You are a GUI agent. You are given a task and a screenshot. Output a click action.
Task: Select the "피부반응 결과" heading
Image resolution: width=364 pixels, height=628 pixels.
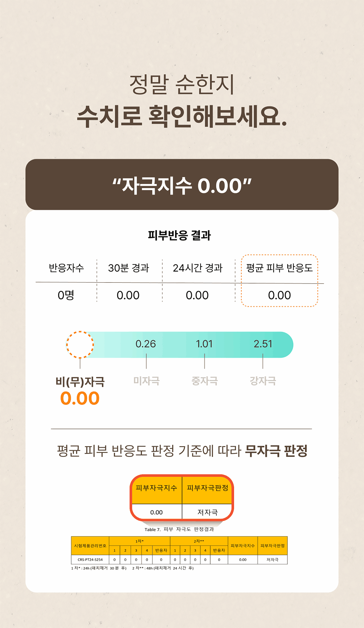[x=180, y=235]
